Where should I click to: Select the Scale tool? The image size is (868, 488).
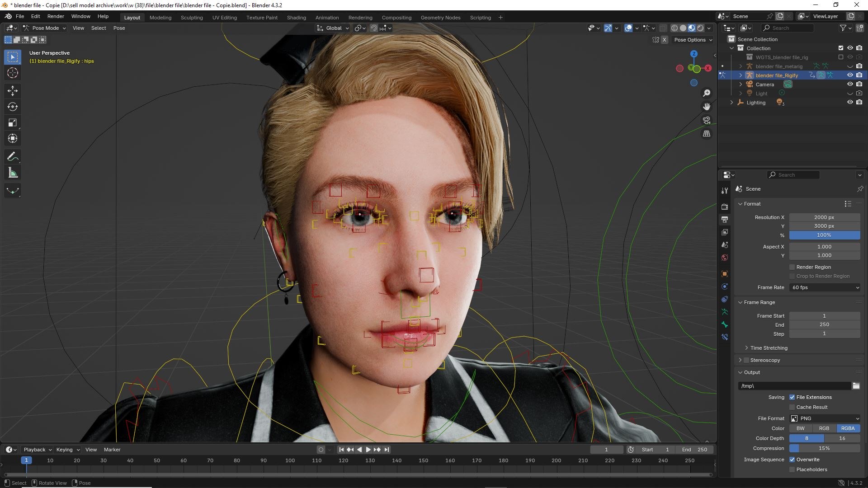click(13, 122)
